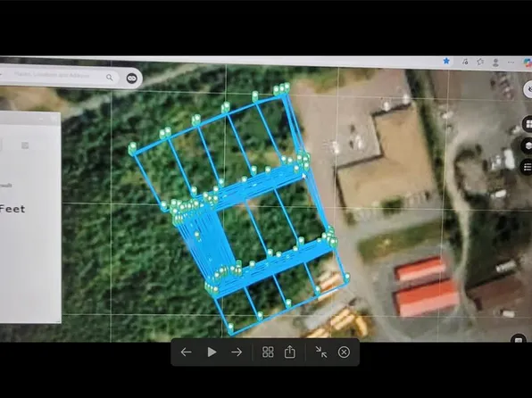This screenshot has width=532, height=398.
Task: Open the browser three-dots settings menu
Action: click(x=511, y=62)
